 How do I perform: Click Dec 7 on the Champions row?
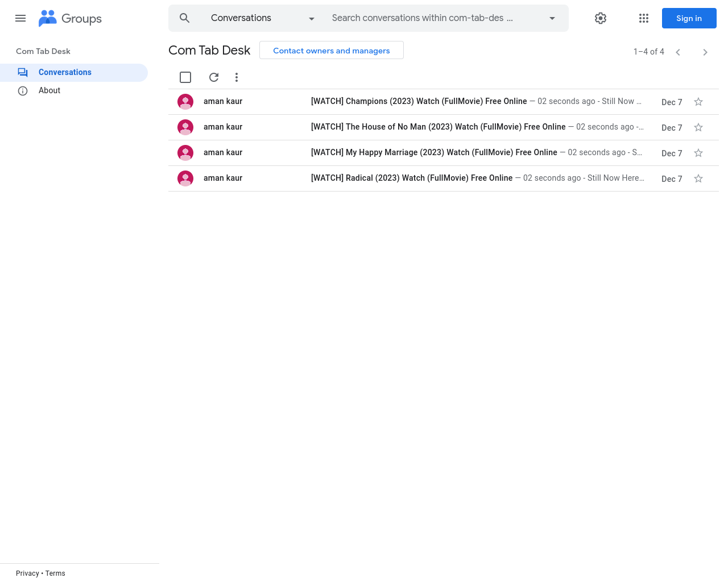pyautogui.click(x=672, y=102)
